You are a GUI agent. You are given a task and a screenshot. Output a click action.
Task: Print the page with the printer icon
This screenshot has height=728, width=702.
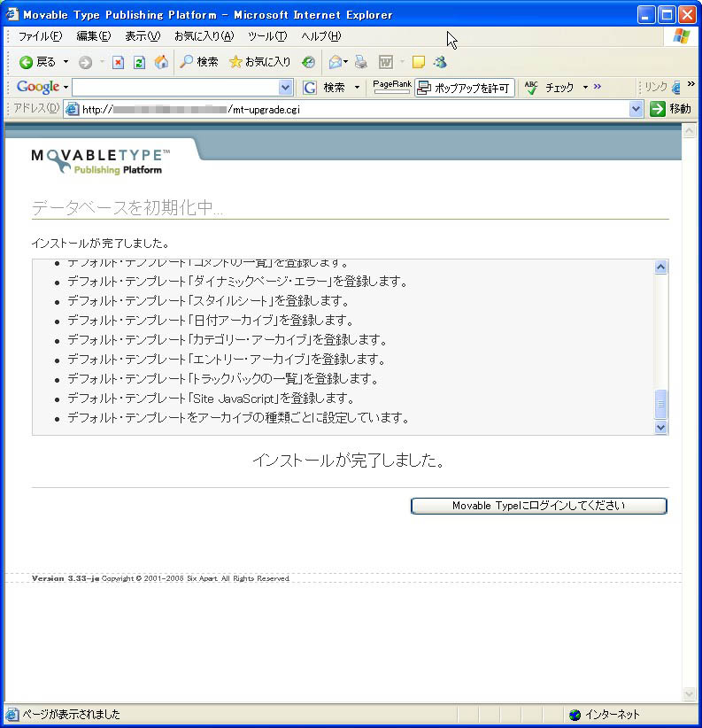[x=361, y=62]
